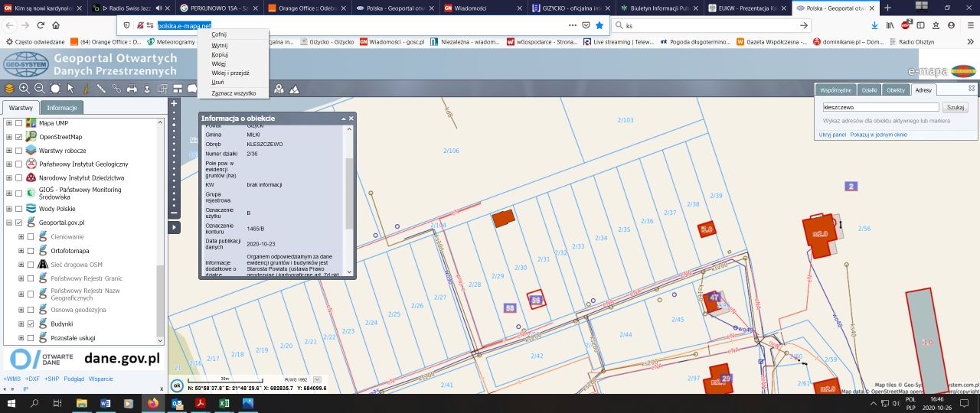
Task: Toggle the Budynki layer checkbox
Action: point(31,324)
